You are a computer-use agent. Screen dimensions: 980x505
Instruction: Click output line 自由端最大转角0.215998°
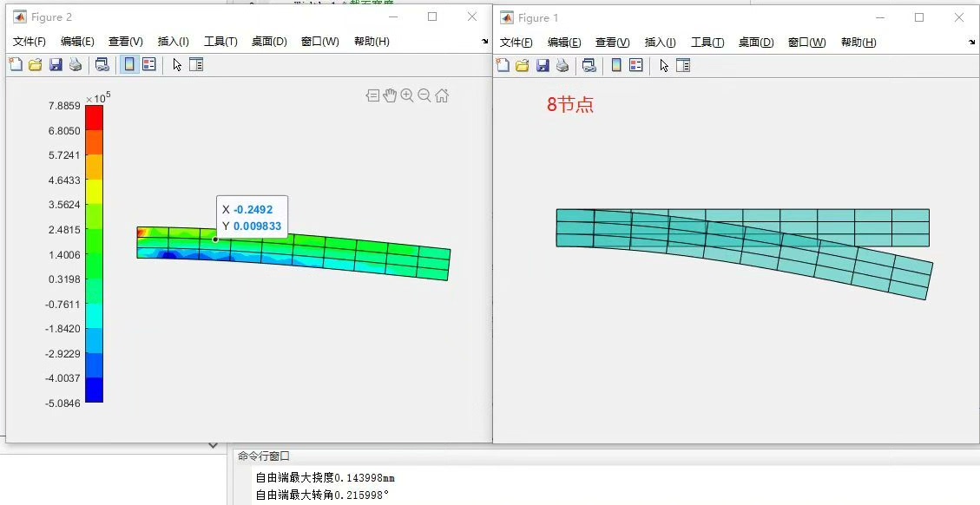[x=322, y=495]
